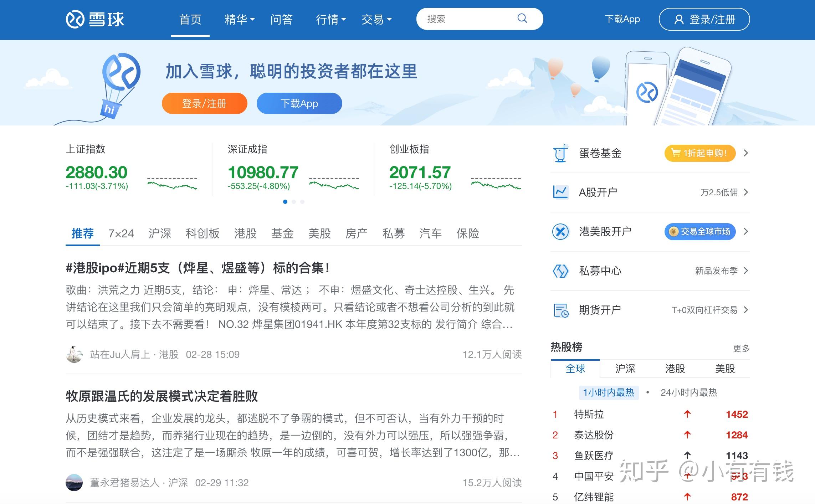Click the header 登录/注册 button

pyautogui.click(x=704, y=19)
